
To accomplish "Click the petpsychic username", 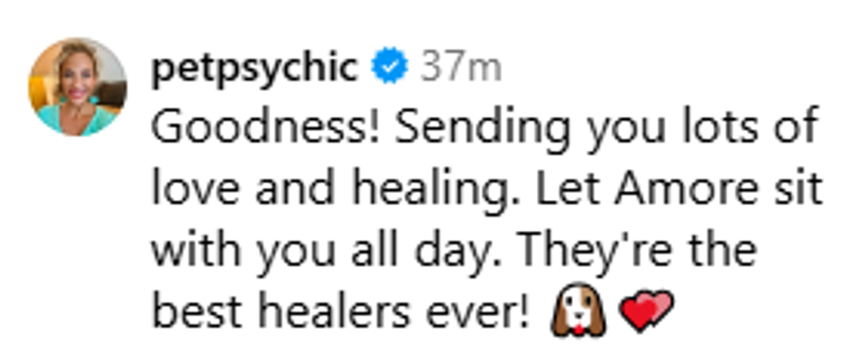I will point(255,70).
